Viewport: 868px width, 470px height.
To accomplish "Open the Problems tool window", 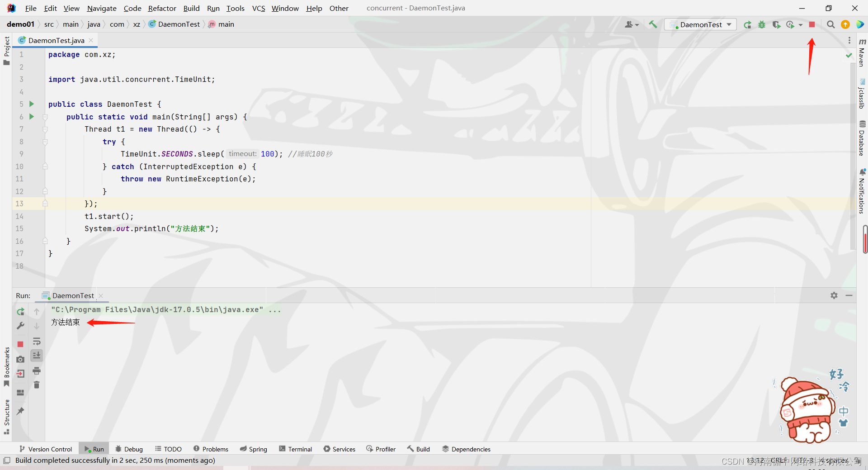I will pos(211,449).
